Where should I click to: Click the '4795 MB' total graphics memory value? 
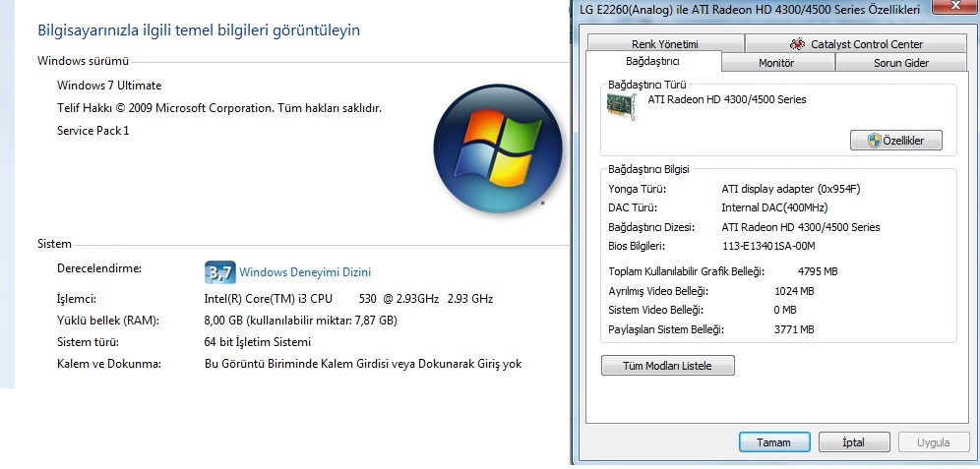pyautogui.click(x=818, y=271)
